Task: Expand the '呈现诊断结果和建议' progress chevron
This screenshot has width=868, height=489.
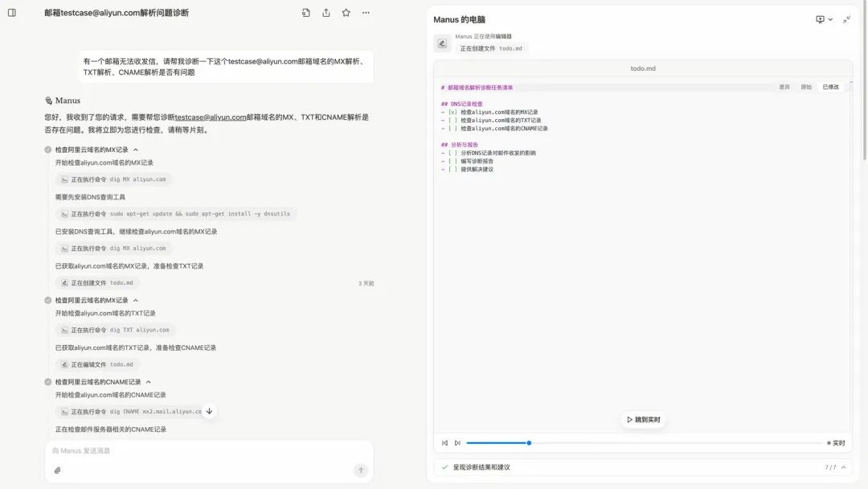Action: click(x=844, y=467)
